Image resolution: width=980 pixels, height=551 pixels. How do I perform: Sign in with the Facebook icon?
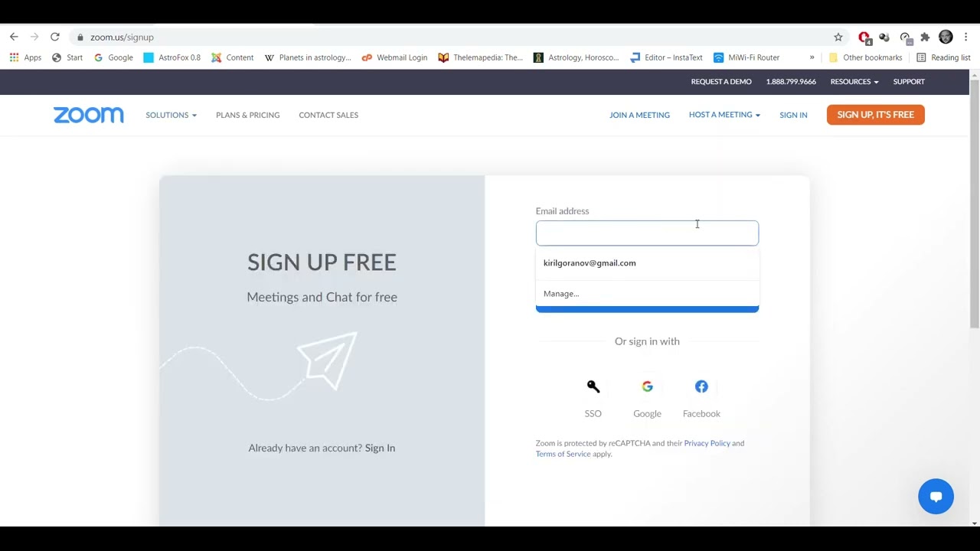point(701,386)
